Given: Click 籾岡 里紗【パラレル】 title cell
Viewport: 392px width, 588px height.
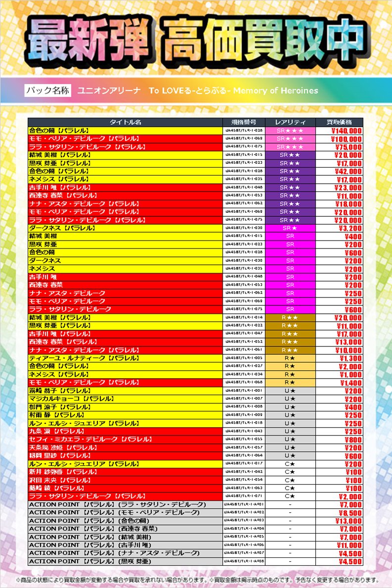Looking at the screenshot, I should 125,456.
